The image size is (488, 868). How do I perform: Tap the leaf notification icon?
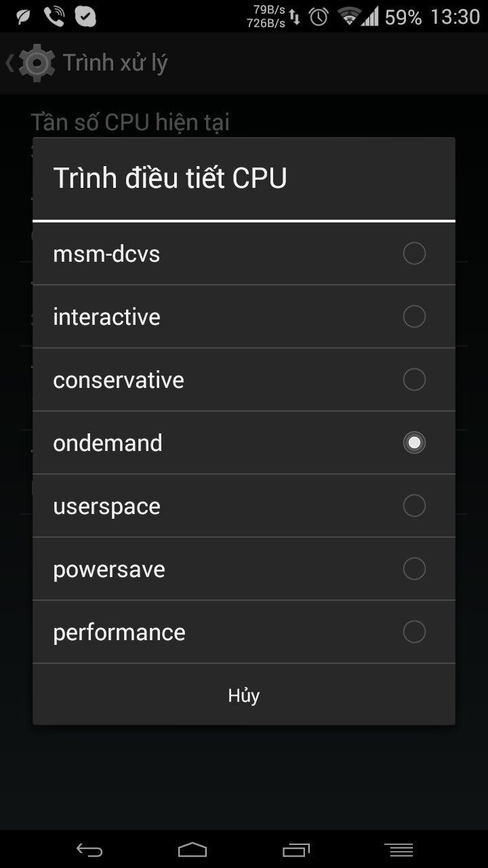(x=23, y=16)
